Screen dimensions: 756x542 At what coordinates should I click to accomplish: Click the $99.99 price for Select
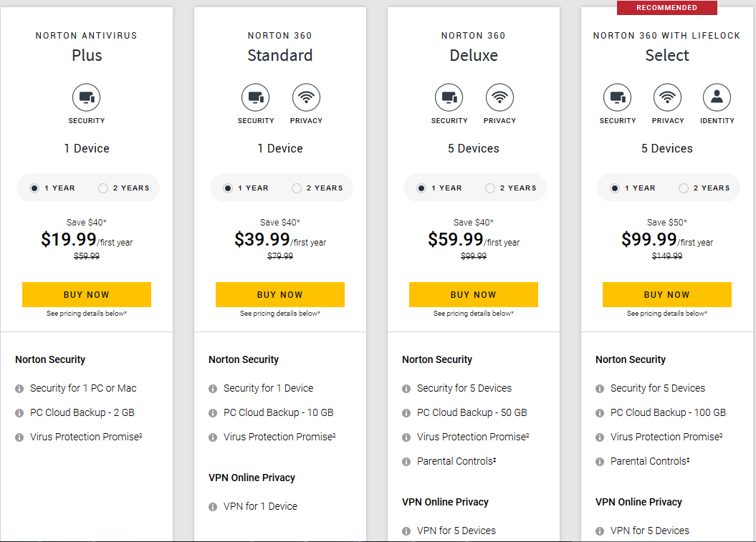pos(649,239)
